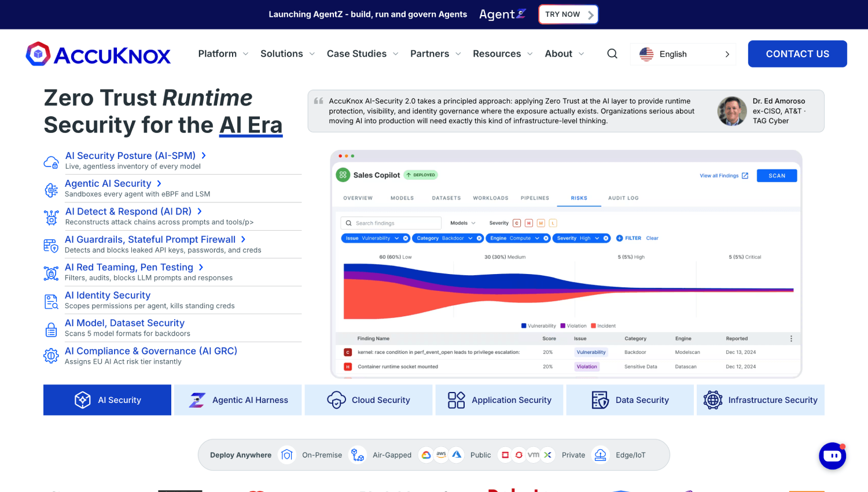This screenshot has width=868, height=492.
Task: Click the Violation legend color swatch
Action: (x=563, y=326)
